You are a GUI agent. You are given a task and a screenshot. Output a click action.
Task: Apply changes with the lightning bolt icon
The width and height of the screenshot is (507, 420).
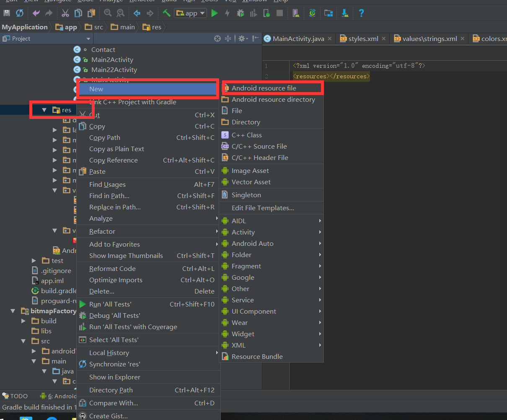pyautogui.click(x=227, y=13)
